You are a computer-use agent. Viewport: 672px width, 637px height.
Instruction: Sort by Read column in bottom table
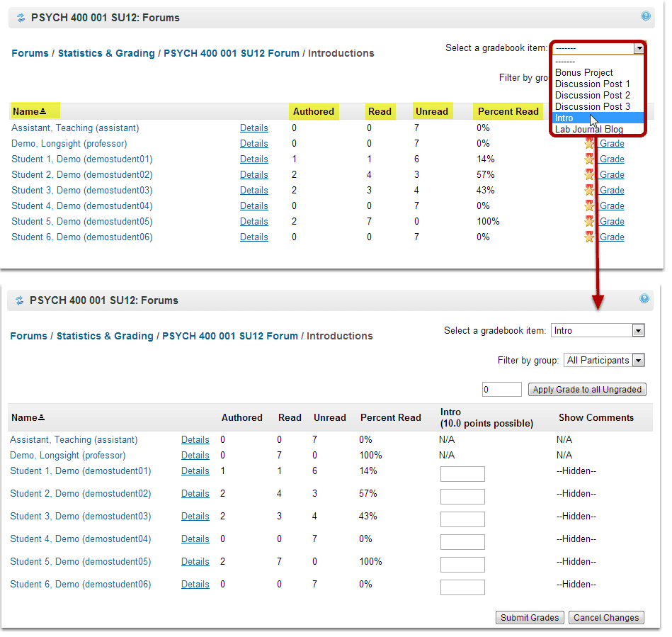(x=290, y=418)
